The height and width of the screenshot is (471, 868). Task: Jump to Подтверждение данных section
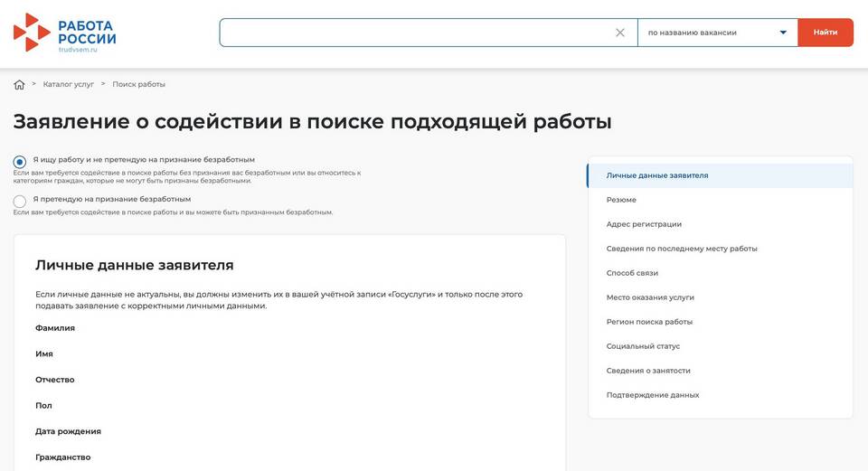point(653,395)
